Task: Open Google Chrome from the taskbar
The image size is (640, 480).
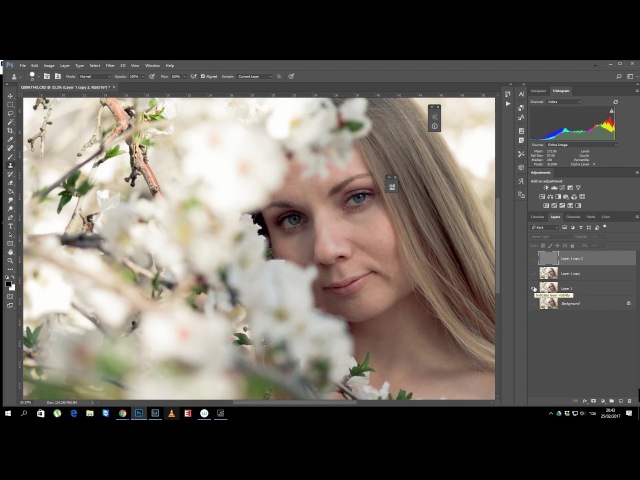Action: tap(123, 413)
